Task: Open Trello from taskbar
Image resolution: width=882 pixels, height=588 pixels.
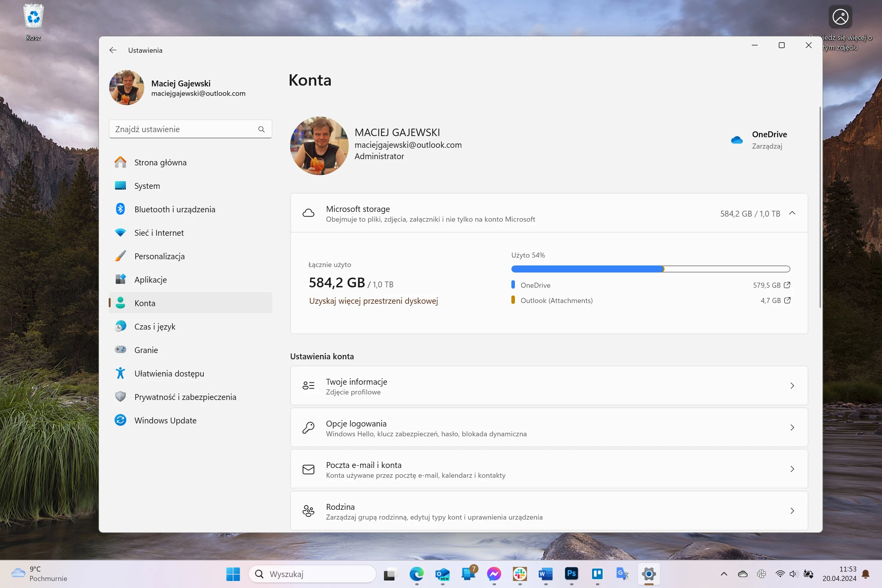Action: point(597,574)
